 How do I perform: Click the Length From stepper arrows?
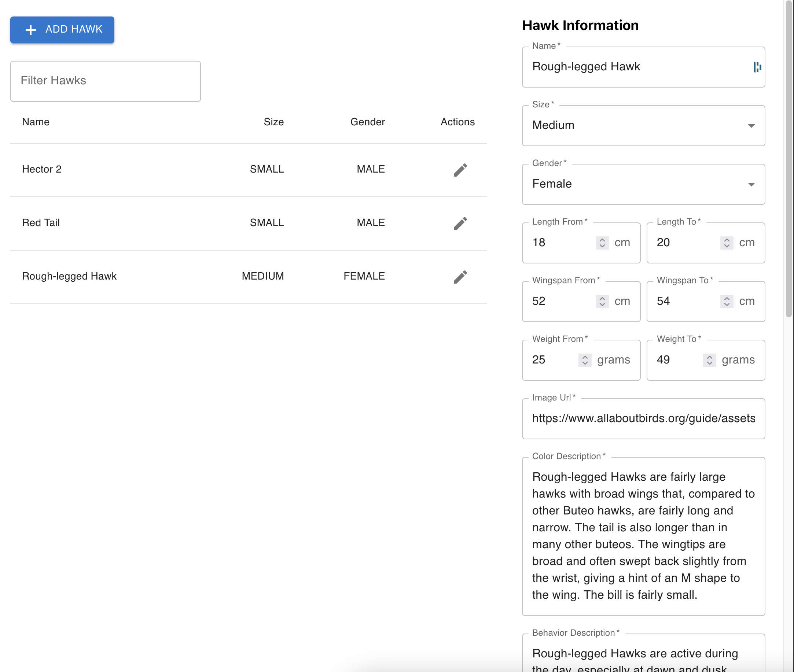click(x=602, y=243)
